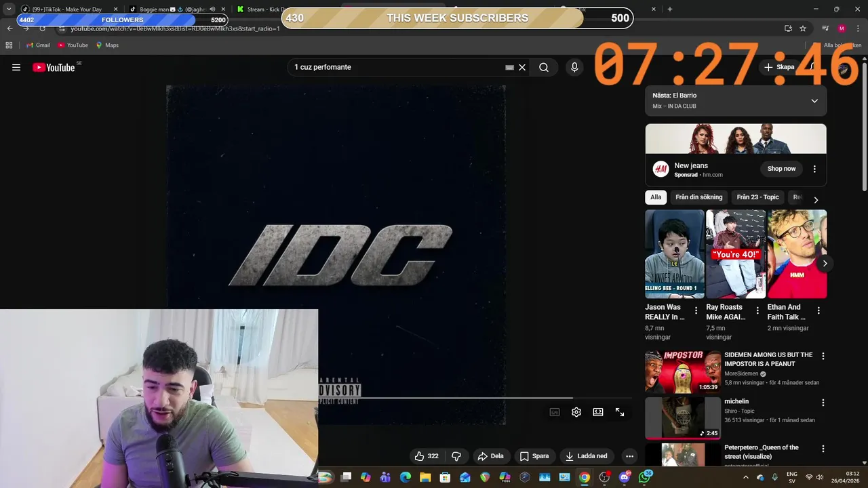Open Task View on taskbar
868x488 pixels.
click(x=346, y=477)
